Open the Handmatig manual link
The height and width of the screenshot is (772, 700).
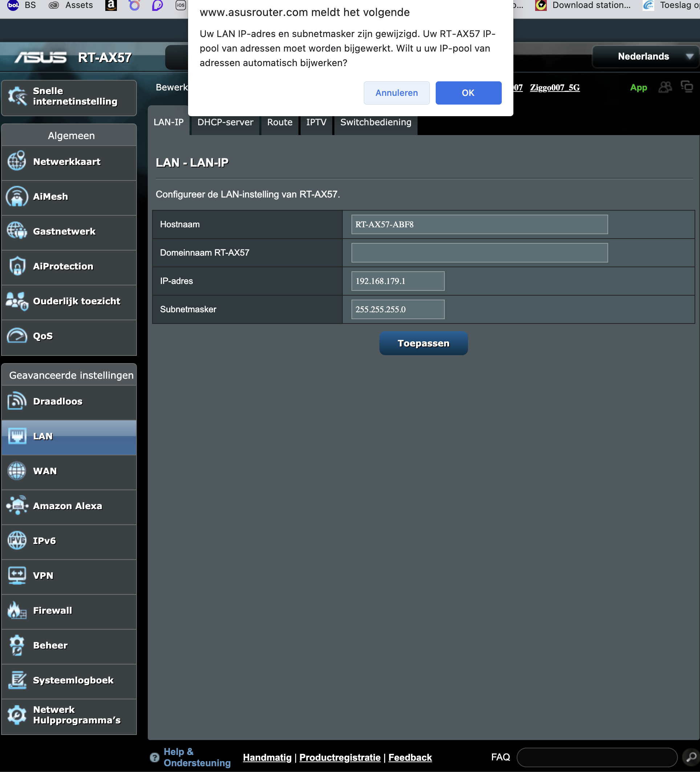[267, 757]
